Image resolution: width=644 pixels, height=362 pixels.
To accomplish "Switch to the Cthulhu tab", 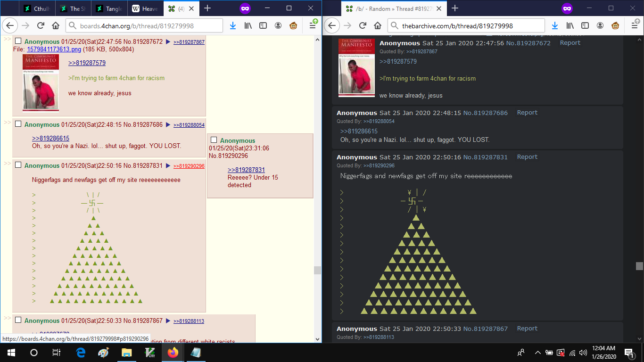I will click(x=38, y=8).
